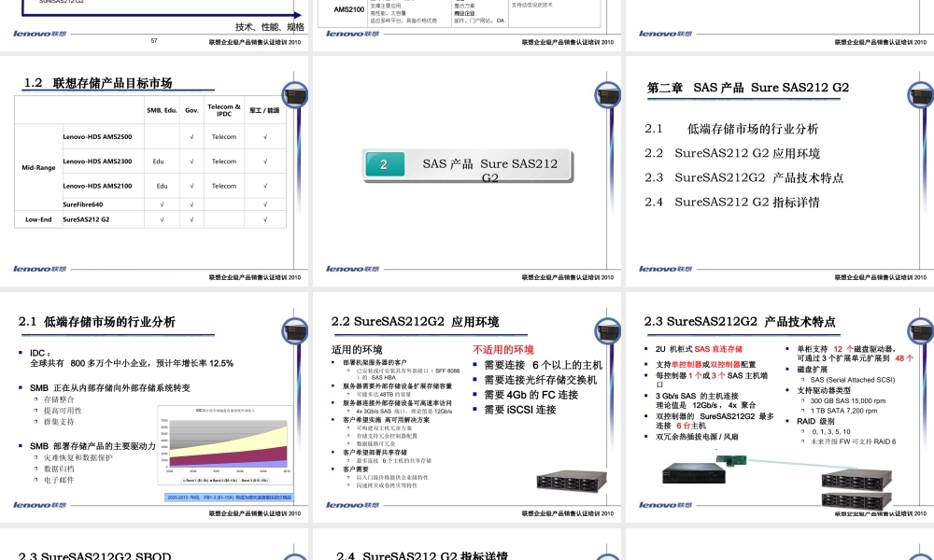Click the bullet 需要连接光纤存储交换机
Image resolution: width=934 pixels, height=560 pixels.
point(540,380)
